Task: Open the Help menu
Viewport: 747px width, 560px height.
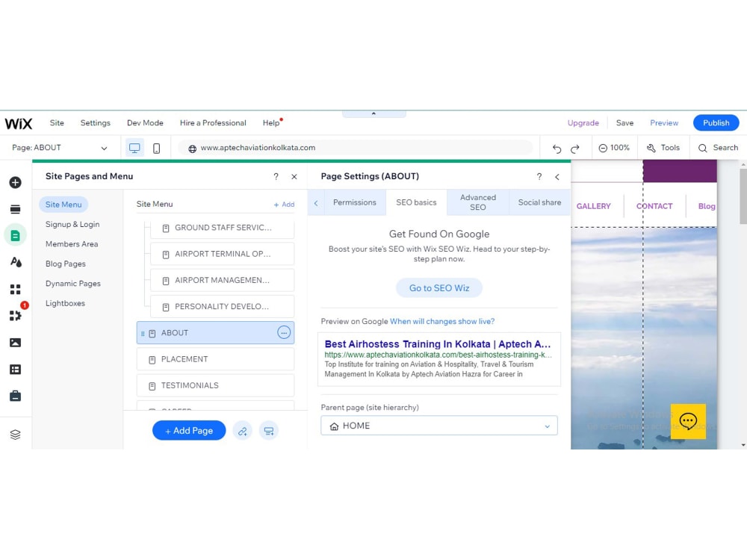Action: tap(271, 123)
